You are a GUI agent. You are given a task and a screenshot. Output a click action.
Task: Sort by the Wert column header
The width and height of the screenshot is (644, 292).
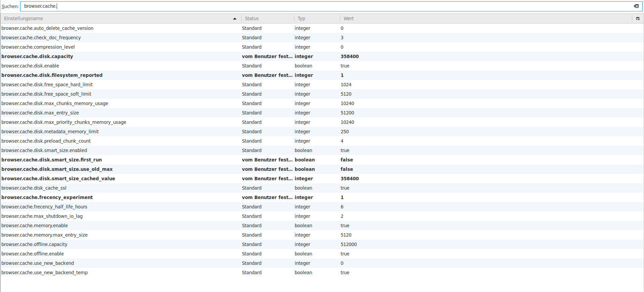tap(486, 18)
